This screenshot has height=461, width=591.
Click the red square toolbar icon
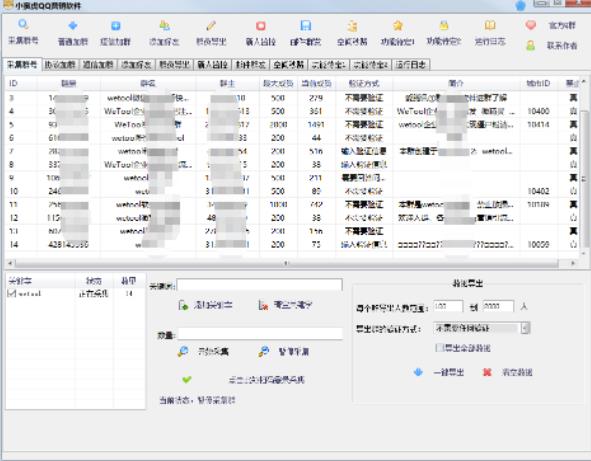pyautogui.click(x=260, y=26)
